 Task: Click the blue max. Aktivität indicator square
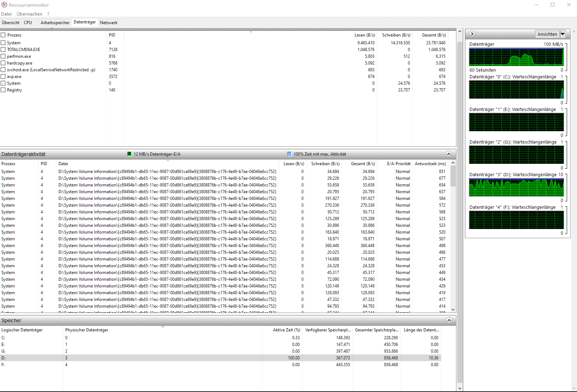point(289,154)
